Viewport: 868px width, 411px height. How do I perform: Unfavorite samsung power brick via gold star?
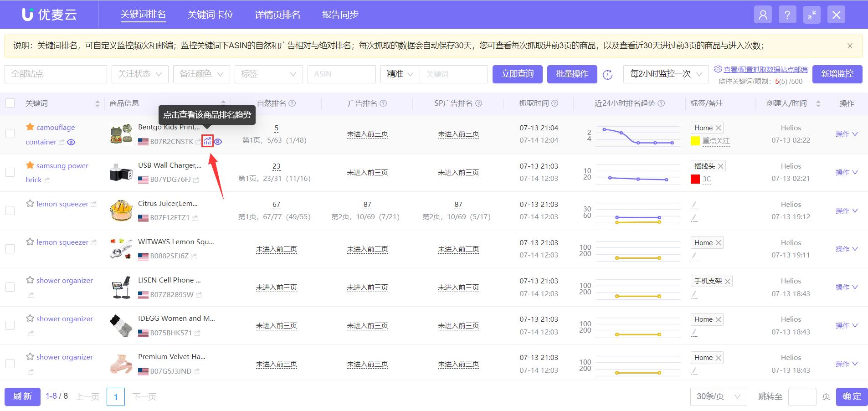click(x=30, y=165)
